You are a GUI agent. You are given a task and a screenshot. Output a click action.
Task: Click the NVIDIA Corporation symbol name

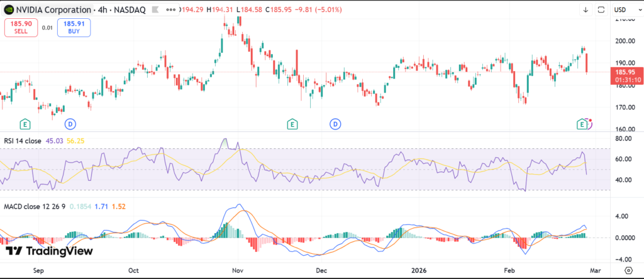55,9
